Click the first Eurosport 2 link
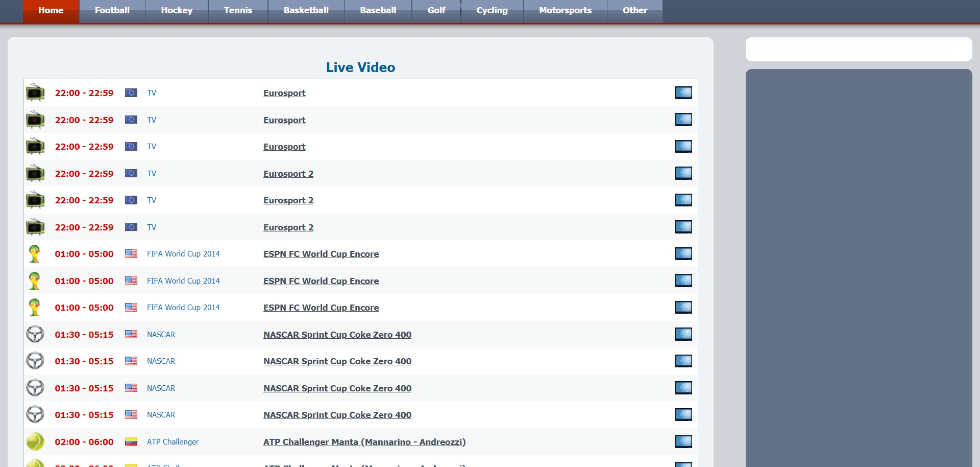 pos(288,174)
